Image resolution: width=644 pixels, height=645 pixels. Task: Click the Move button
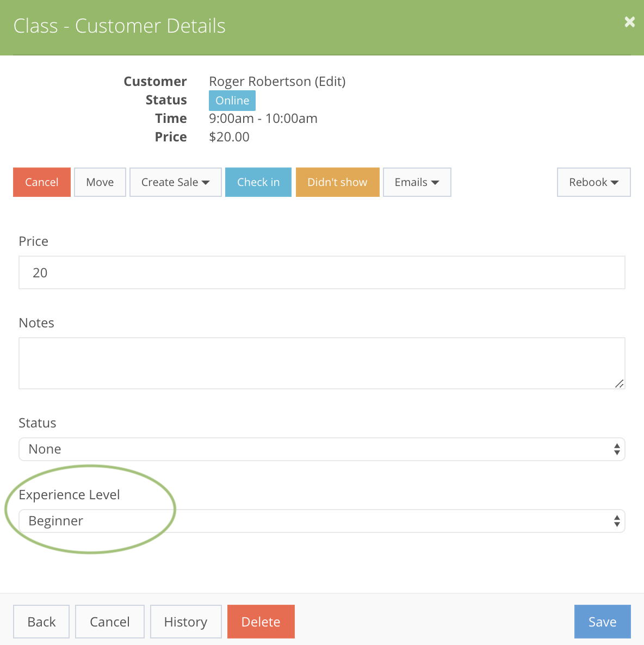pyautogui.click(x=100, y=182)
